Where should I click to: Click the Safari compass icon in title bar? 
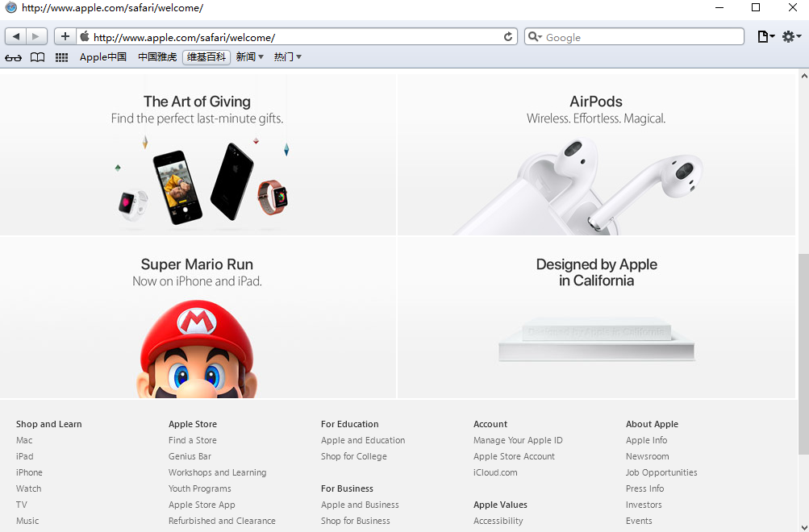[x=10, y=8]
